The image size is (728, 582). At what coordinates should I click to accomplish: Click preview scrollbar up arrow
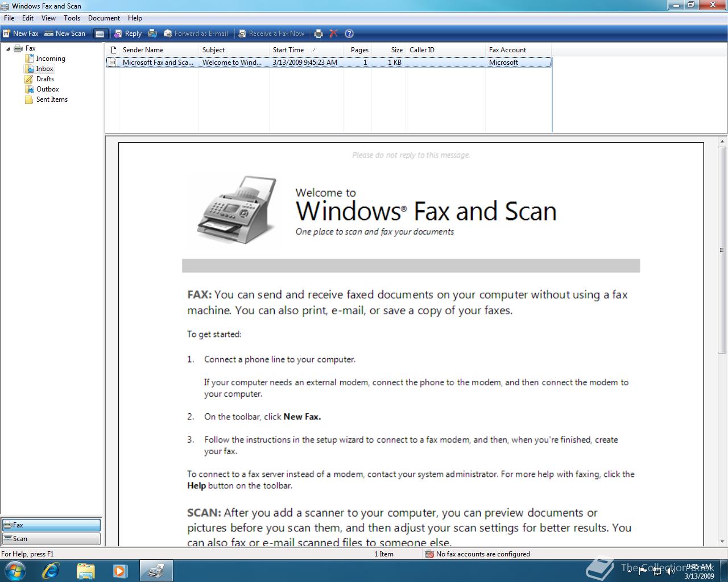coord(722,141)
